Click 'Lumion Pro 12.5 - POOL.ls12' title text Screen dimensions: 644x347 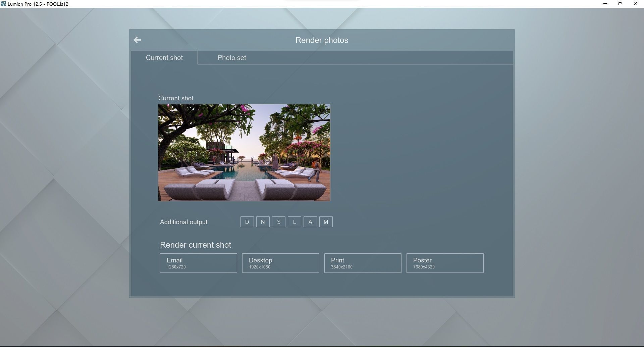pos(38,4)
